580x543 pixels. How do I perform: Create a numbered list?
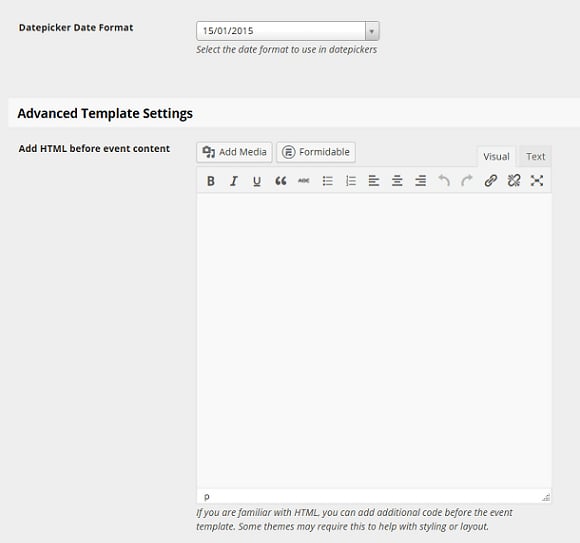pos(351,181)
